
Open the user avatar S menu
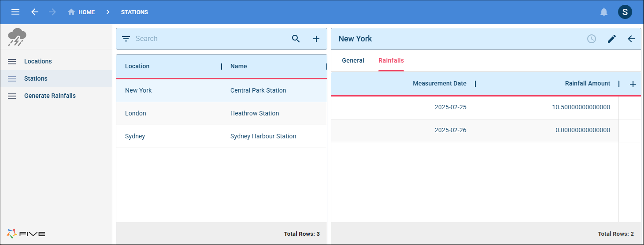[625, 12]
